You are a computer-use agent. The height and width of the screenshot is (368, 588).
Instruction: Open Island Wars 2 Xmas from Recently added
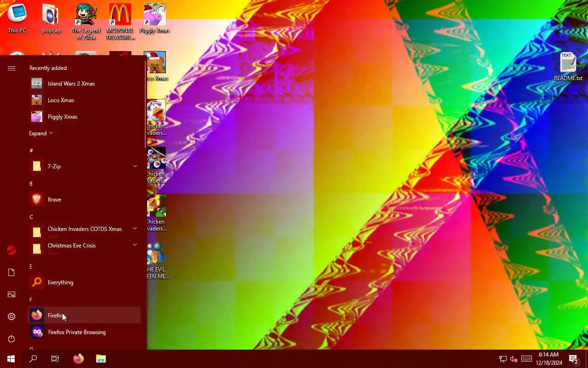(84, 84)
